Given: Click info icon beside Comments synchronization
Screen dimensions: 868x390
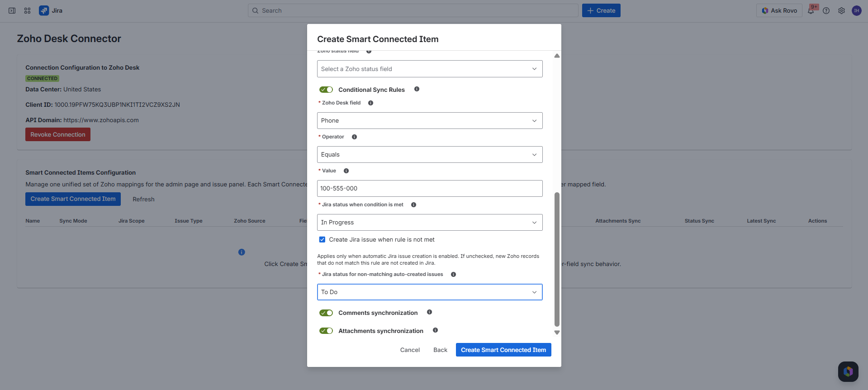Looking at the screenshot, I should tap(429, 312).
